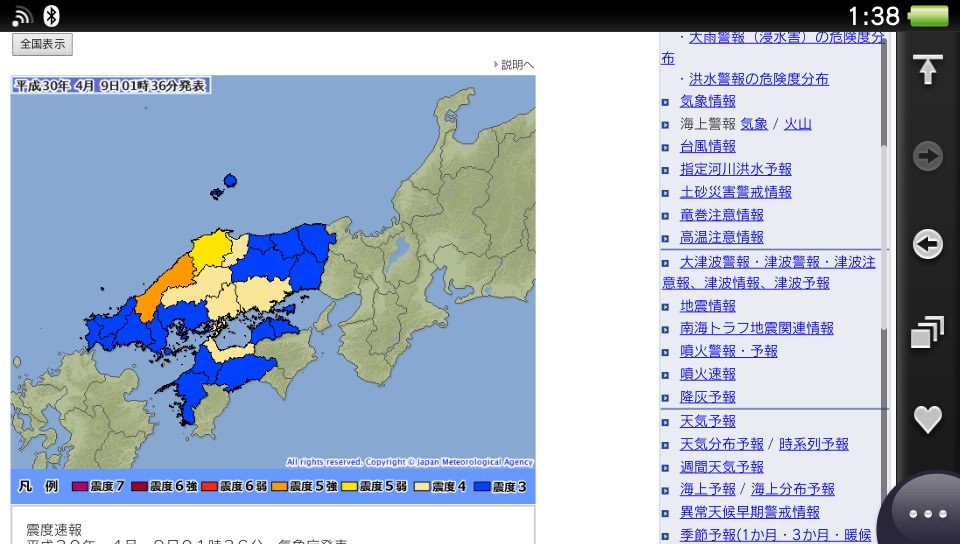Viewport: 960px width, 544px height.
Task: Open the 天気分布予報 link
Action: point(722,444)
